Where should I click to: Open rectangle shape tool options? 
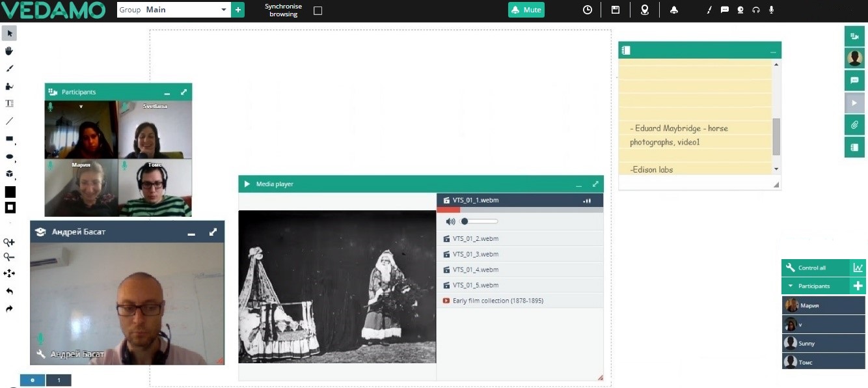pos(10,139)
